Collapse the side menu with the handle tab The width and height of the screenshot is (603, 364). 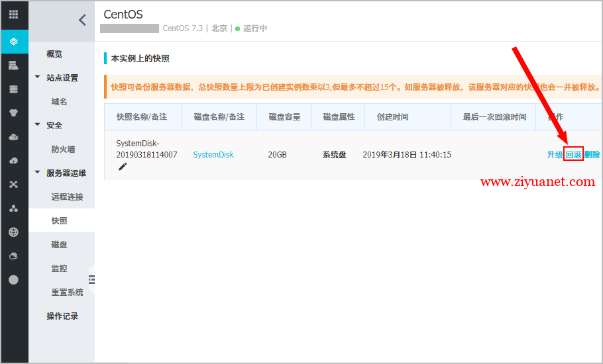click(x=91, y=279)
